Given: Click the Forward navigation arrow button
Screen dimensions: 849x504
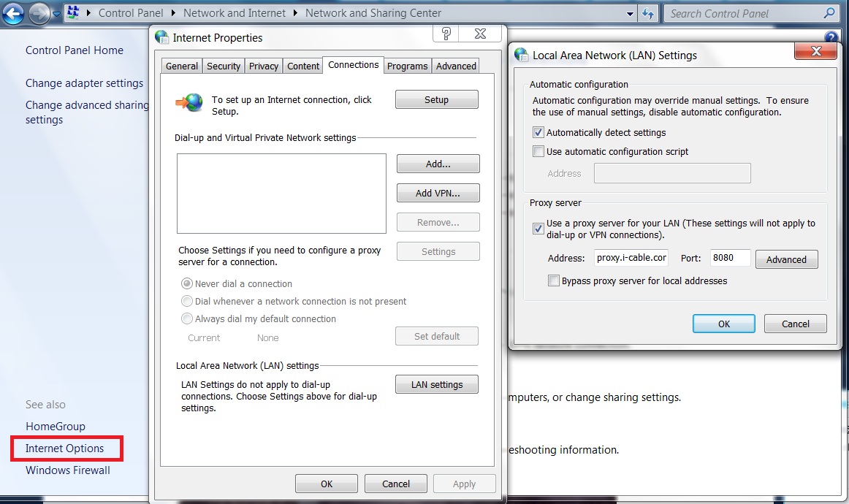Looking at the screenshot, I should pos(39,13).
